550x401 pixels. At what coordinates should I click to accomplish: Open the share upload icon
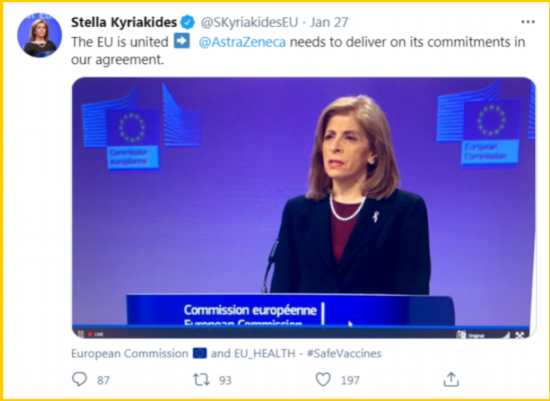tap(451, 379)
